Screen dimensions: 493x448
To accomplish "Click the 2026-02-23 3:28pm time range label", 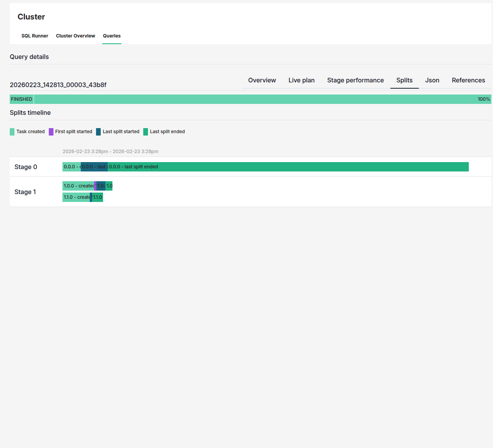I will [x=110, y=151].
